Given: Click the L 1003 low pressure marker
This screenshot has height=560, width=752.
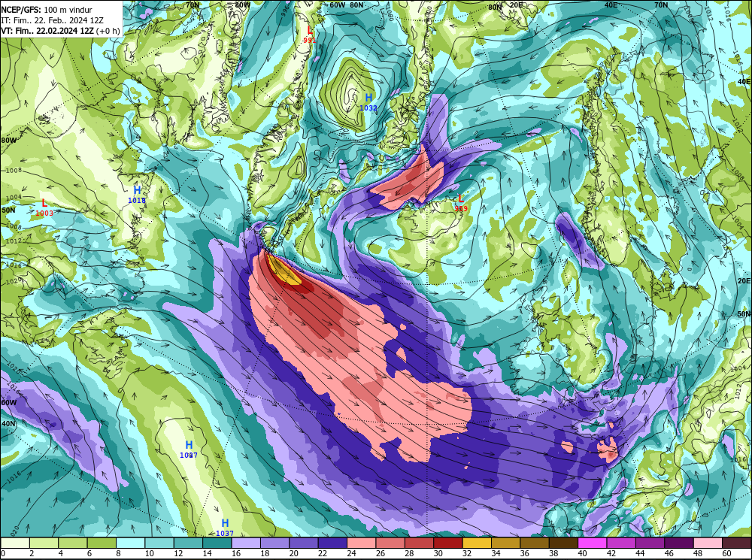Looking at the screenshot, I should click(x=44, y=207).
